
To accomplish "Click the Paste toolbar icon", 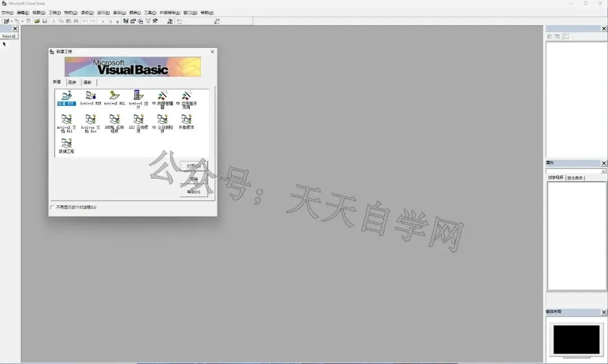I will click(68, 21).
